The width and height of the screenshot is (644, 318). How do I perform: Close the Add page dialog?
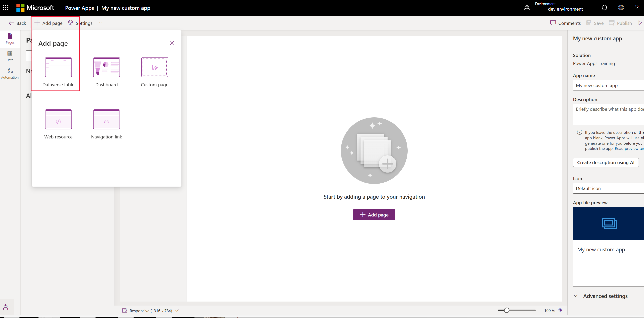[172, 43]
